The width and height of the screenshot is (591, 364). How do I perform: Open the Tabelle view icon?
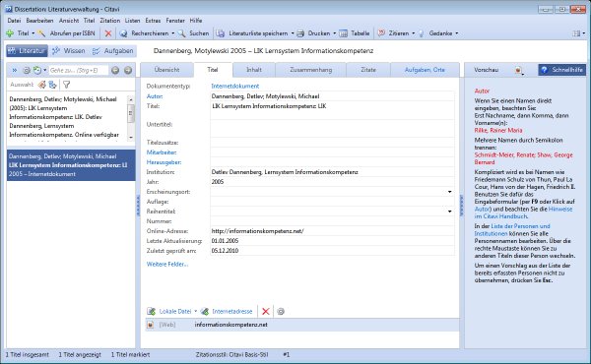tap(343, 33)
